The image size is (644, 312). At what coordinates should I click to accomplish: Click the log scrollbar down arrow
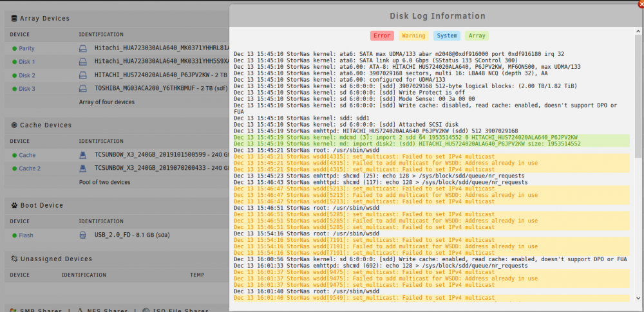pos(638,298)
